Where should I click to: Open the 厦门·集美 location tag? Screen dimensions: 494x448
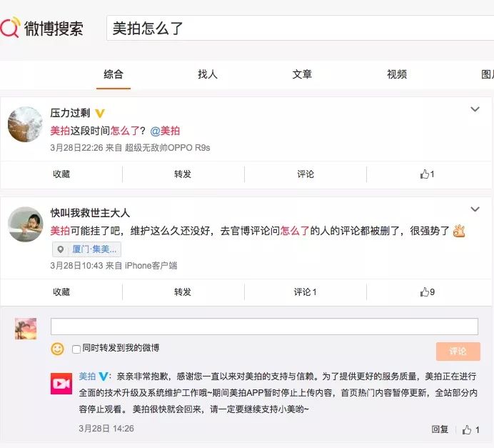[86, 249]
